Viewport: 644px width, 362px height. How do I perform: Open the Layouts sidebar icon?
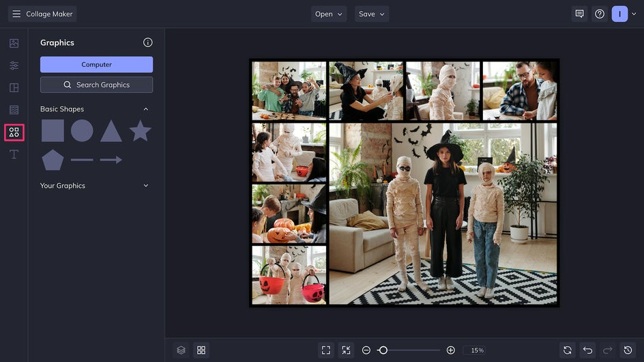pos(14,87)
